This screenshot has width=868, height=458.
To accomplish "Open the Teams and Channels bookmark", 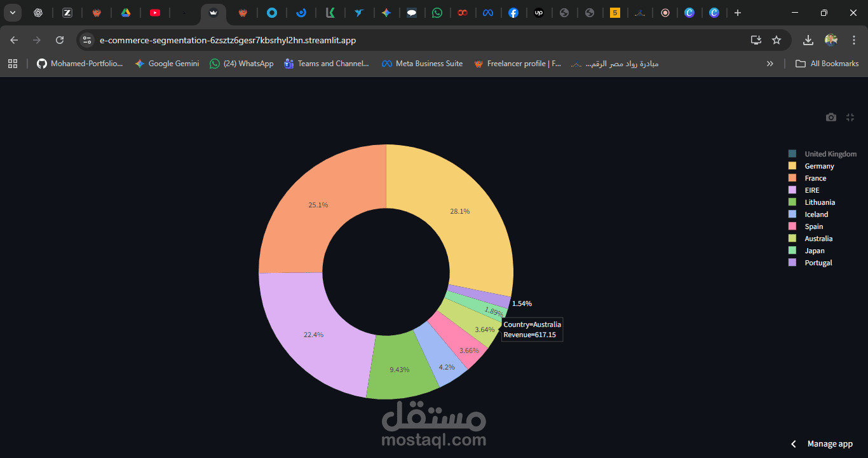I will point(327,64).
